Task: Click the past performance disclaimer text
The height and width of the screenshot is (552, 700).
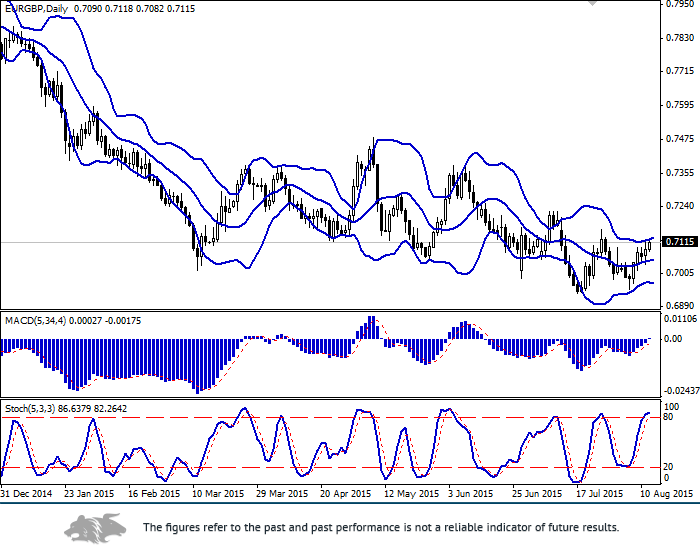Action: tap(381, 527)
